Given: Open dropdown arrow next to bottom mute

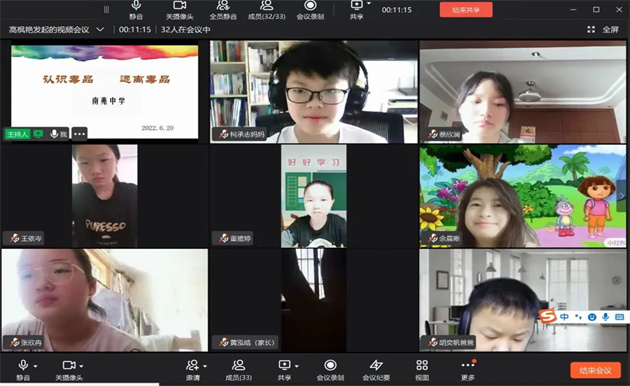Looking at the screenshot, I should 35,366.
